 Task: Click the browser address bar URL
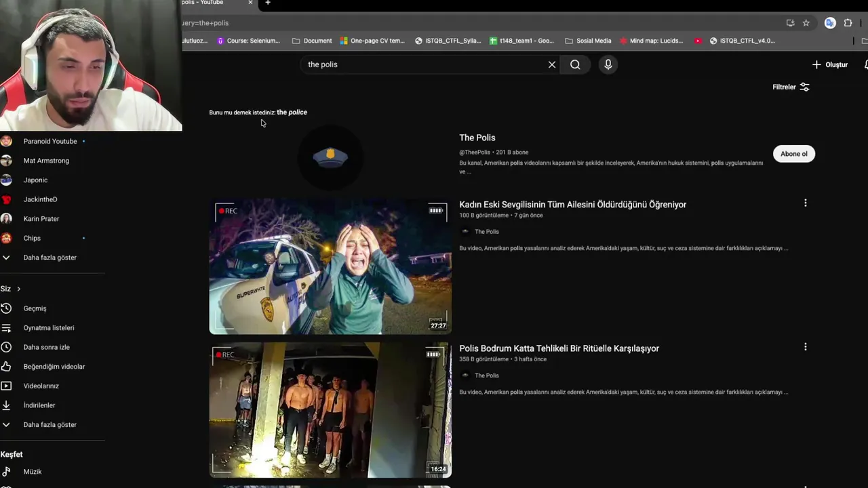pyautogui.click(x=205, y=23)
